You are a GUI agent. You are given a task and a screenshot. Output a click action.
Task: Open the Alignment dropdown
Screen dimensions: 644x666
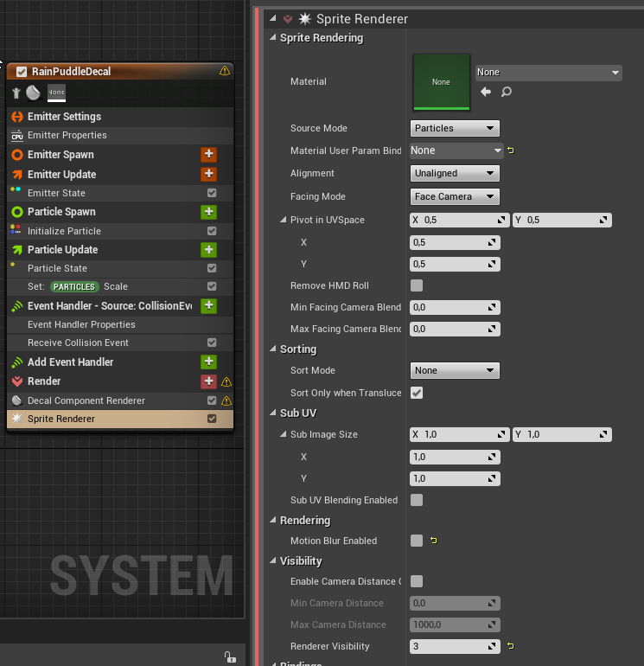click(x=455, y=173)
